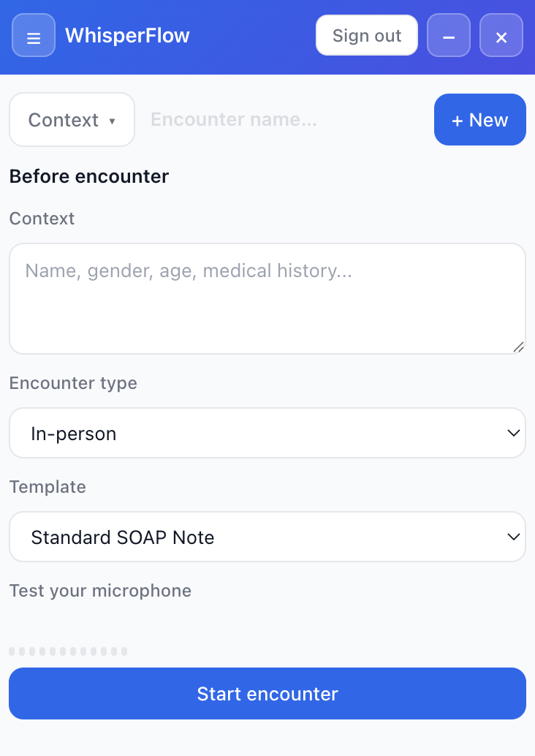Click the Before encounter heading
The image size is (535, 756).
88,176
